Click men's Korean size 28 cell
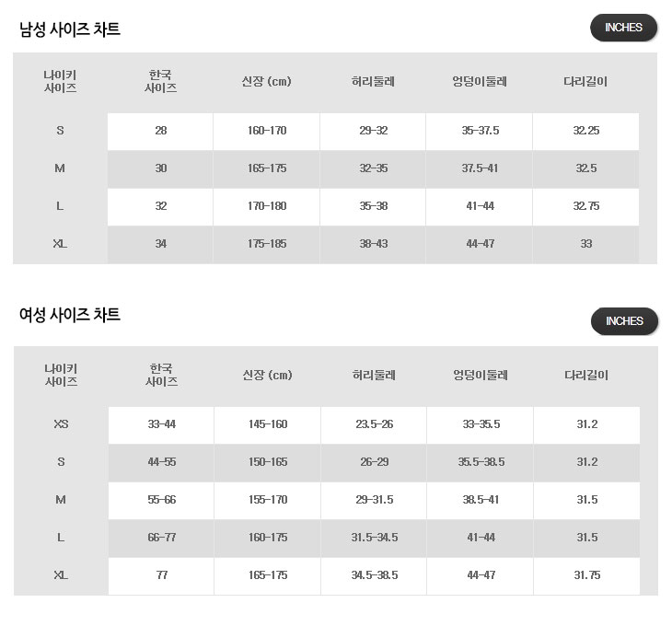 tap(160, 131)
